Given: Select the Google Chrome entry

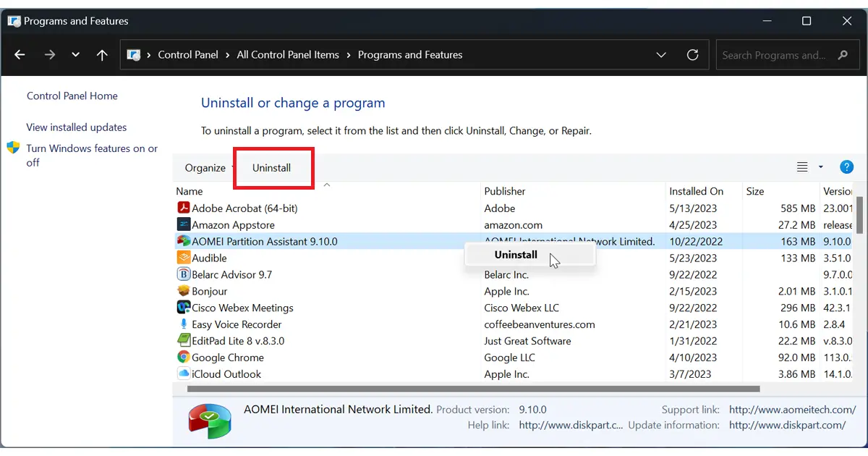Looking at the screenshot, I should [x=228, y=358].
